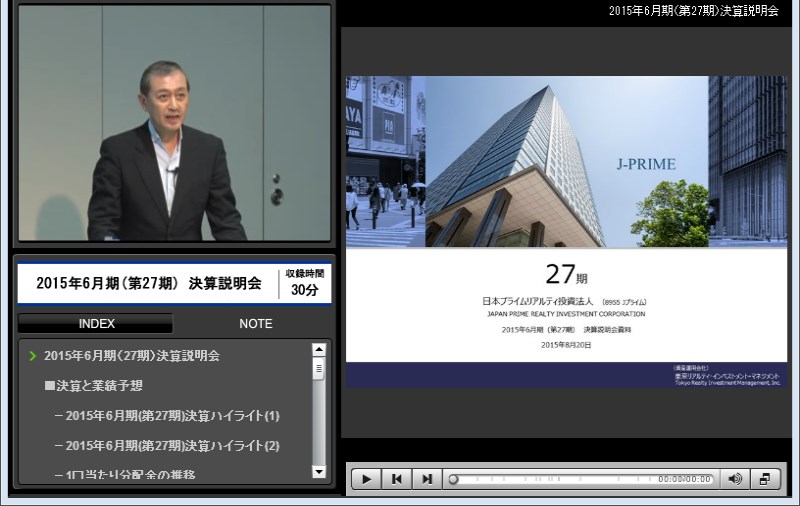Click the speaker video panel
This screenshot has height=506, width=800.
click(174, 123)
